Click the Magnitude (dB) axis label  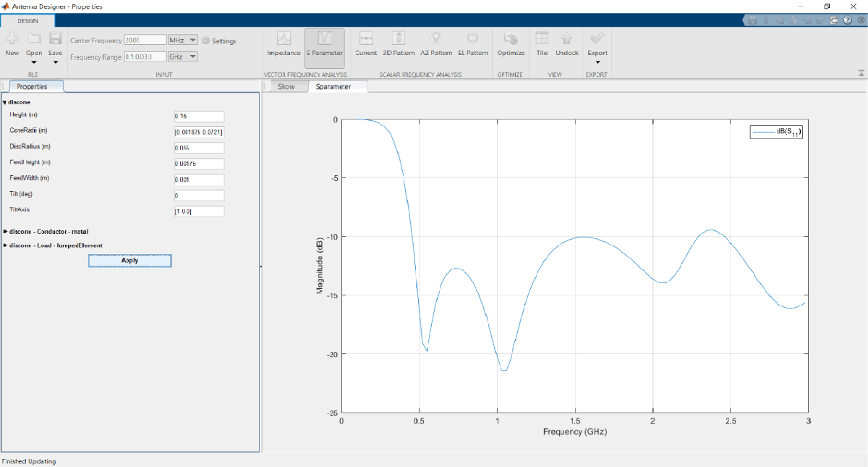[x=319, y=266]
